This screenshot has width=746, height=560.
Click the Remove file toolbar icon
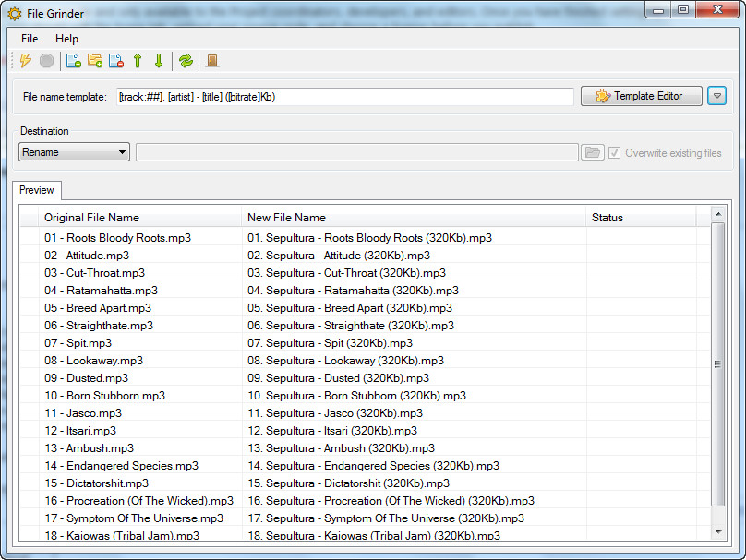pos(116,61)
